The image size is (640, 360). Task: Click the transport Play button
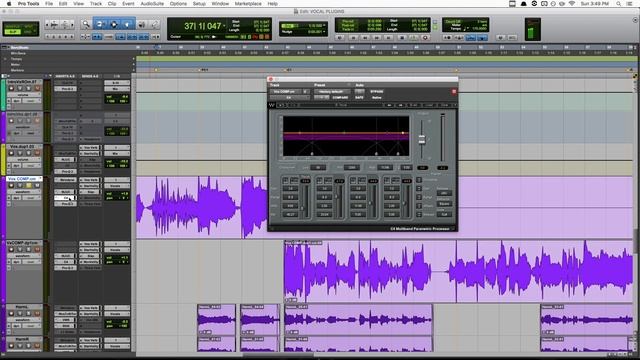click(413, 38)
